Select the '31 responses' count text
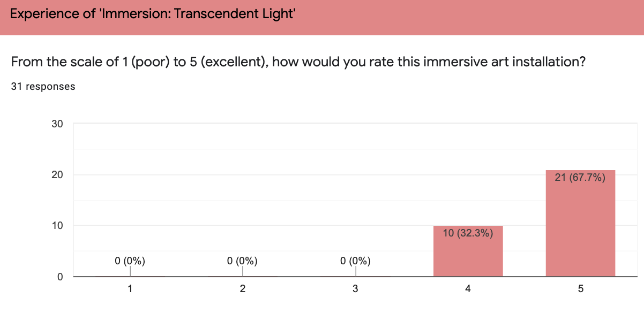The height and width of the screenshot is (321, 644). point(43,86)
